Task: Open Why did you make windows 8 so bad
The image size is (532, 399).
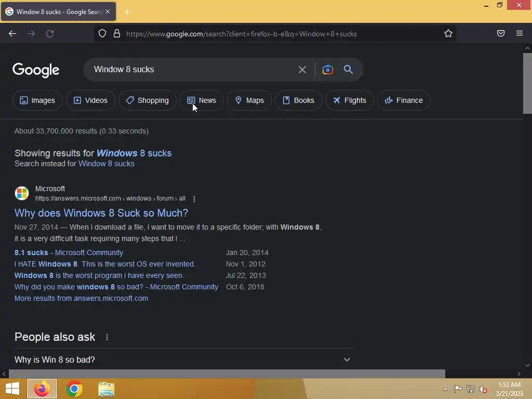Action: click(116, 287)
